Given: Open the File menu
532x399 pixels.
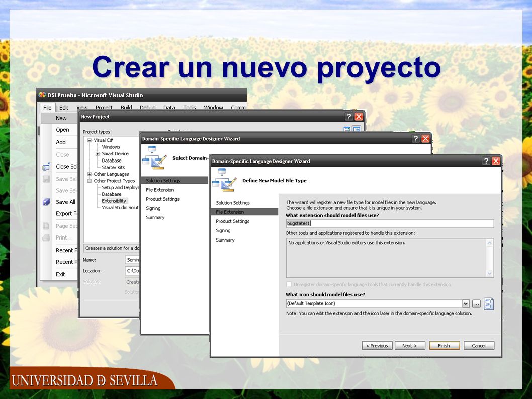Looking at the screenshot, I should coord(47,108).
